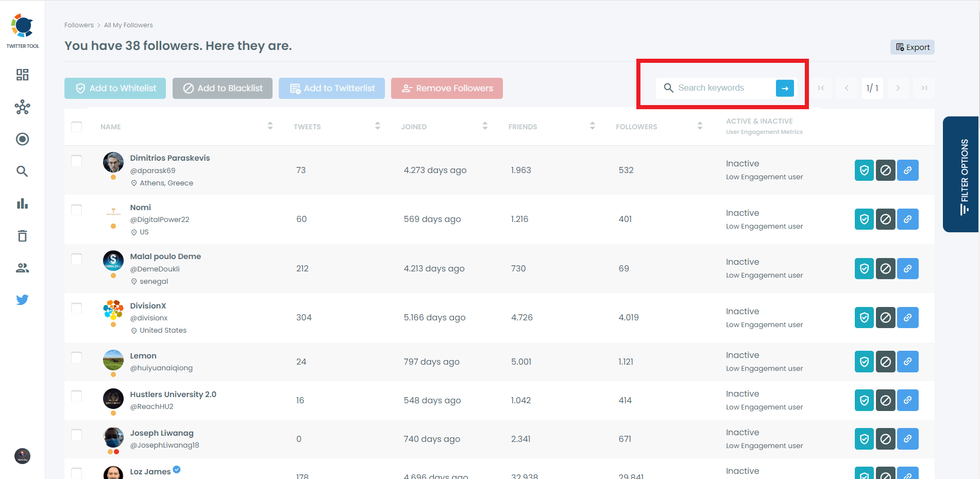Open the target tracking icon in sidebar
This screenshot has width=980, height=479.
pos(22,139)
